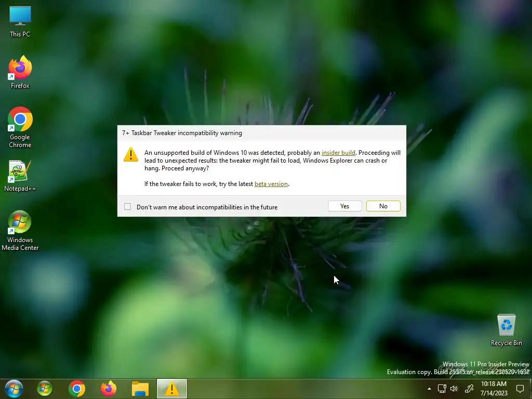Open This PC desktop icon

(20, 21)
